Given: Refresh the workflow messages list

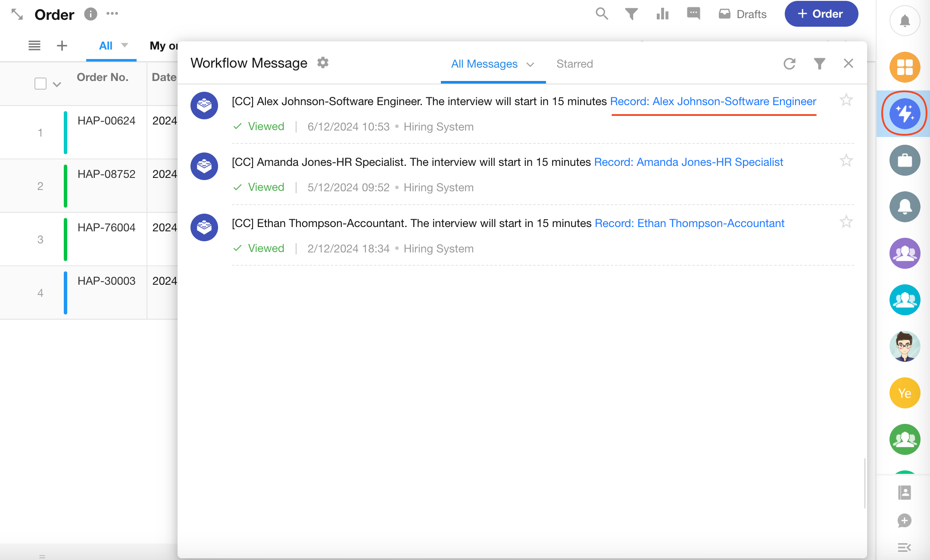Looking at the screenshot, I should pos(789,64).
